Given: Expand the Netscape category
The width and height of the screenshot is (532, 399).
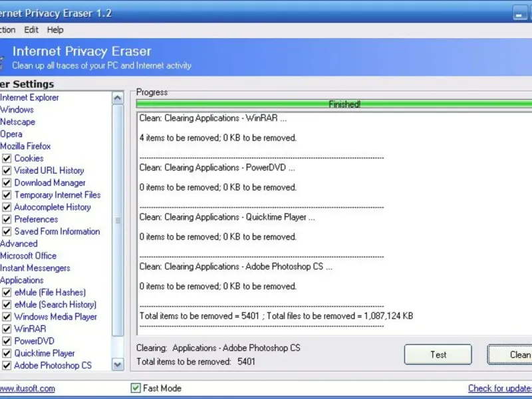Looking at the screenshot, I should click(17, 122).
